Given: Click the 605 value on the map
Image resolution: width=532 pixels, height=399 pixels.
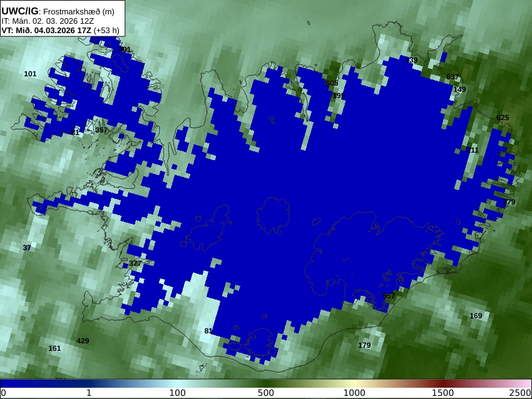Looking at the screenshot, I should click(x=332, y=83).
